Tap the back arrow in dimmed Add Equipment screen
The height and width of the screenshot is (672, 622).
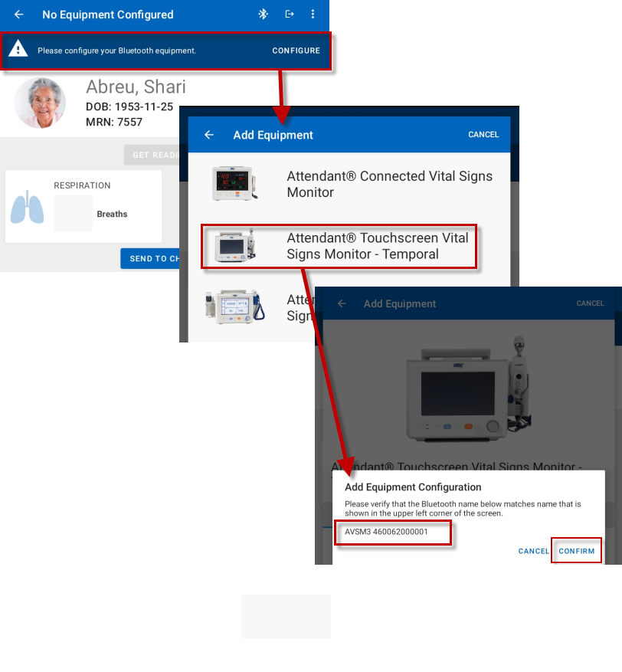[342, 303]
